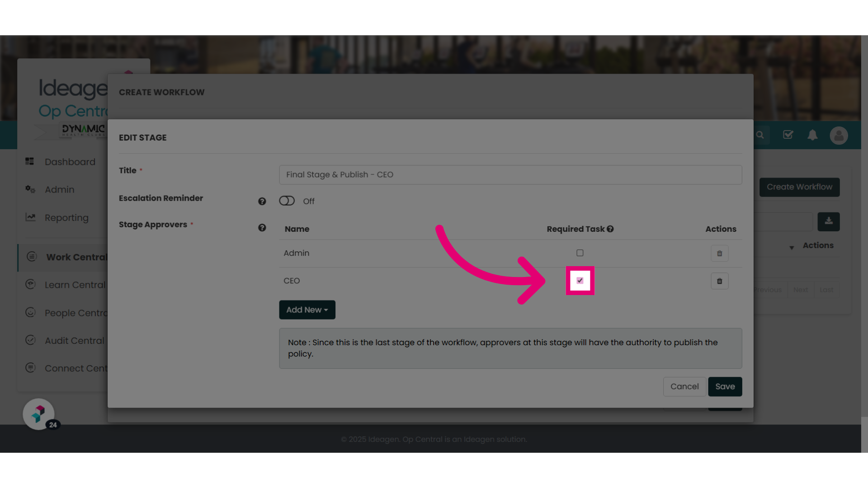The height and width of the screenshot is (488, 868).
Task: Open the Add New dropdown
Action: [x=307, y=310]
